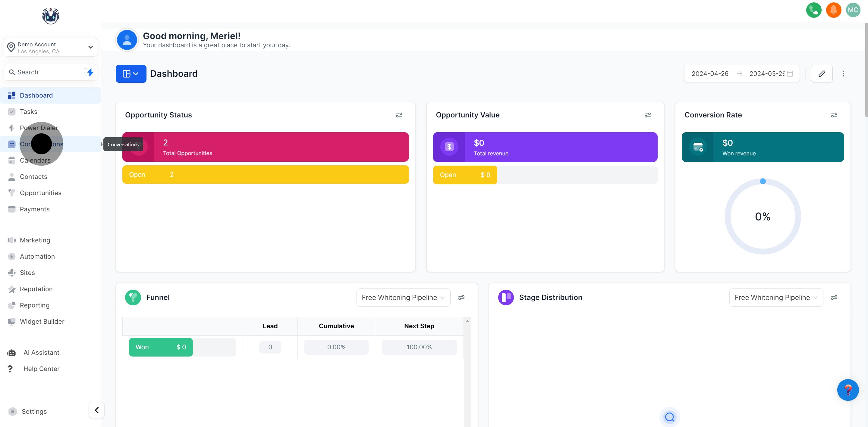Click the date range picker field
The height and width of the screenshot is (427, 868).
click(741, 74)
